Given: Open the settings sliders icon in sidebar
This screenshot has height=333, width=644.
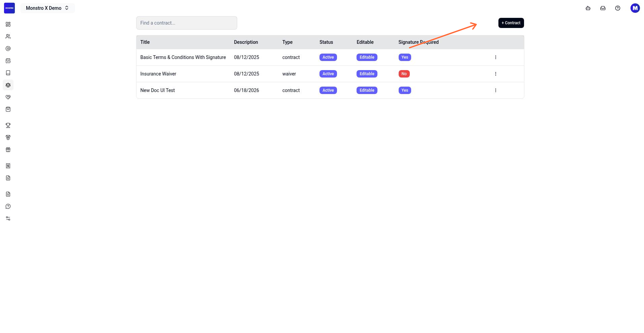Looking at the screenshot, I should [8, 218].
